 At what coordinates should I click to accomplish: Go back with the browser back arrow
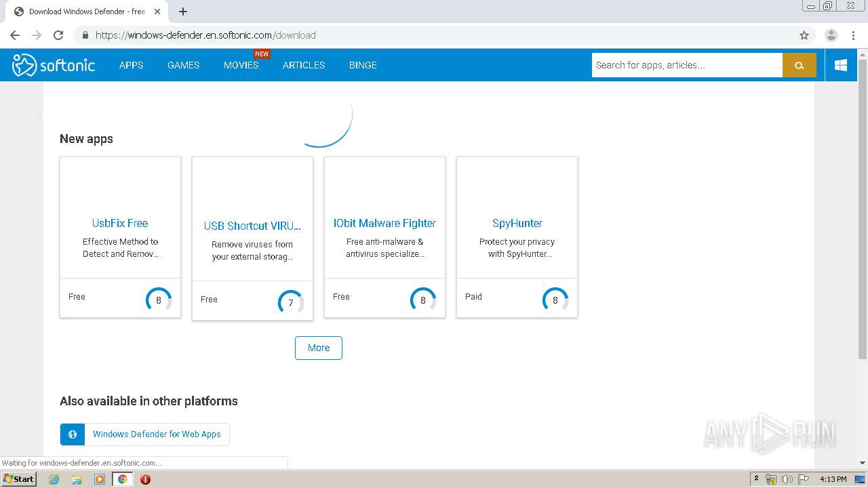[15, 35]
